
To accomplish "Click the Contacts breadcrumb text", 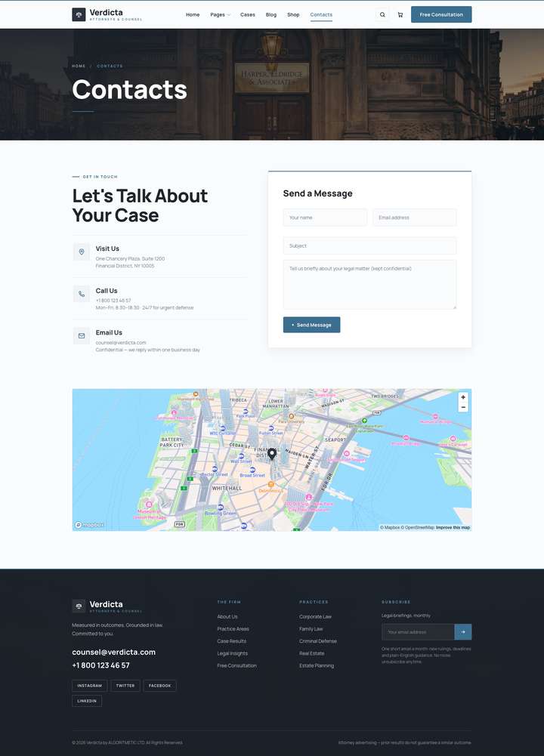I will pos(110,66).
